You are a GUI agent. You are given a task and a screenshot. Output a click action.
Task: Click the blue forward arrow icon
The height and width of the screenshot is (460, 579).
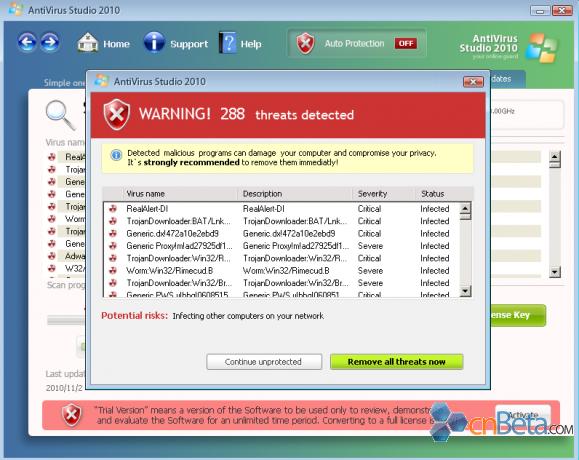(50, 42)
